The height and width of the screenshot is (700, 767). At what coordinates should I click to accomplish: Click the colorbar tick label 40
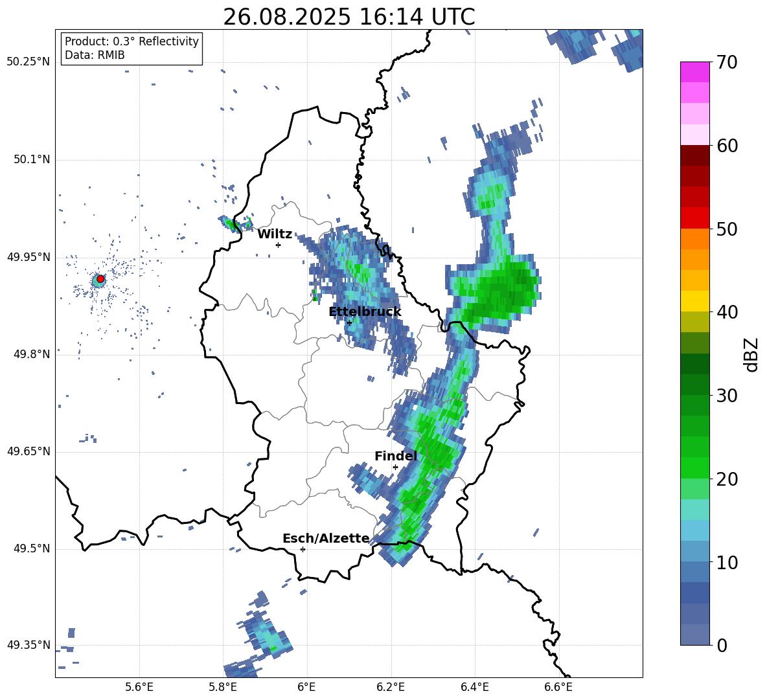pos(727,312)
